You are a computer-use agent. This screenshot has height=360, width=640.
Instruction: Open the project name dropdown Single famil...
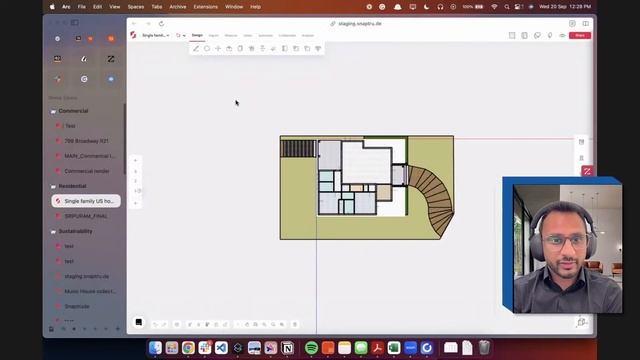[x=155, y=36]
